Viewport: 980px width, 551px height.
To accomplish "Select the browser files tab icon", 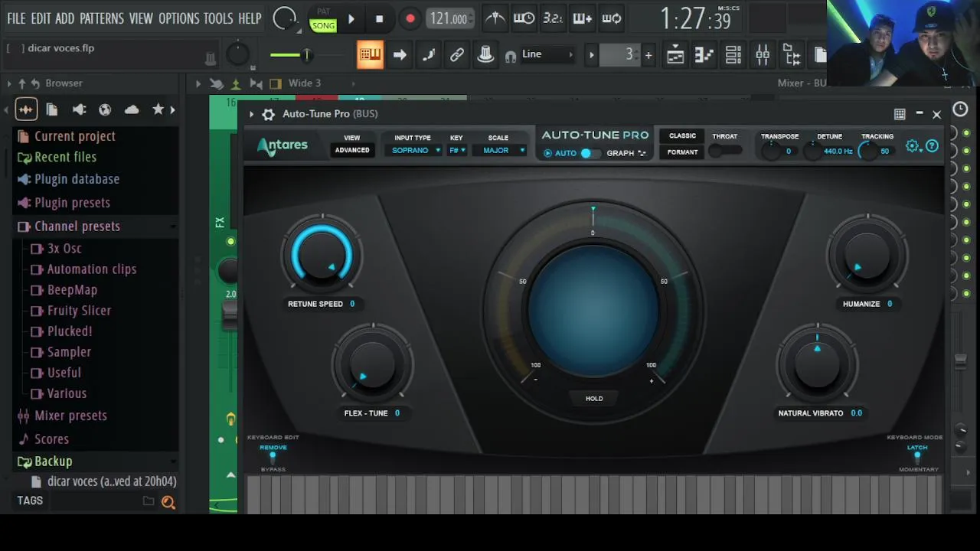I will [x=52, y=109].
